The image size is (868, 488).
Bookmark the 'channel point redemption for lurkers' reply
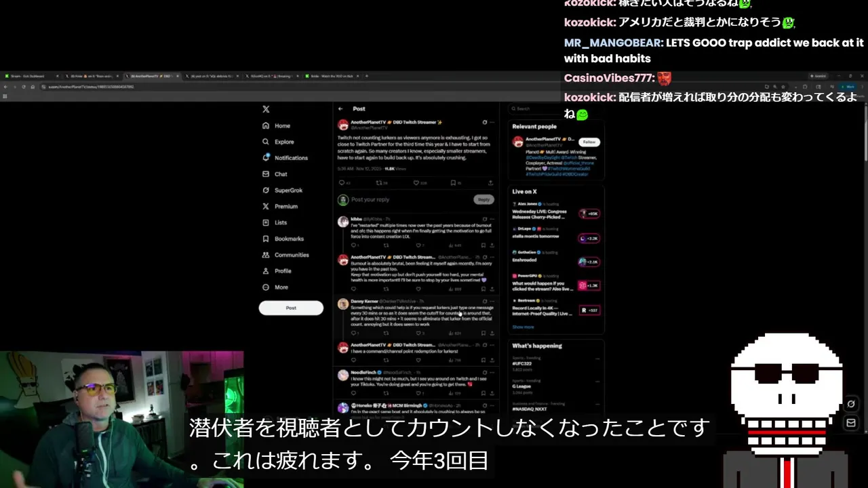[x=484, y=360]
